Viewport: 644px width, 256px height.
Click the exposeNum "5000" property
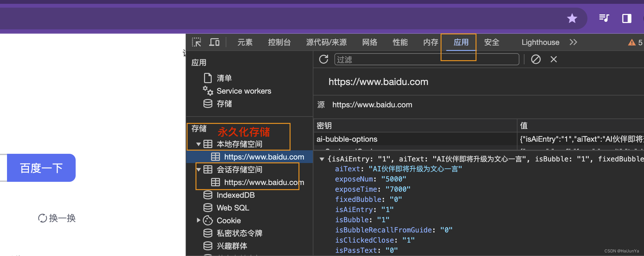tap(371, 179)
